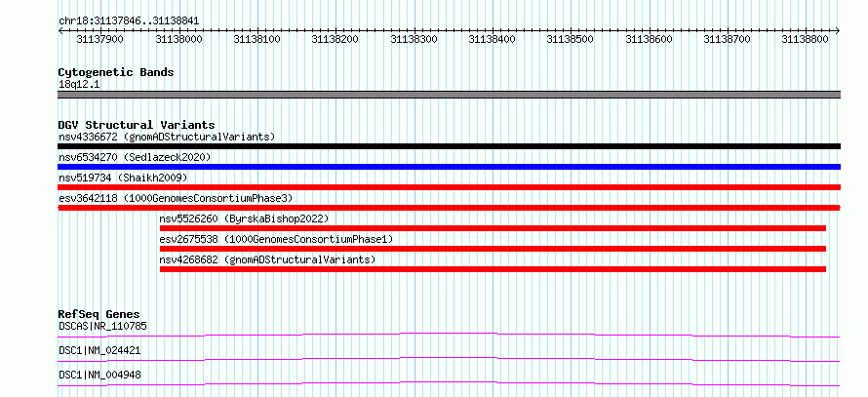This screenshot has height=397, width=868.
Task: Click the chr18:31137846..31138841 coordinate label
Action: click(x=129, y=21)
